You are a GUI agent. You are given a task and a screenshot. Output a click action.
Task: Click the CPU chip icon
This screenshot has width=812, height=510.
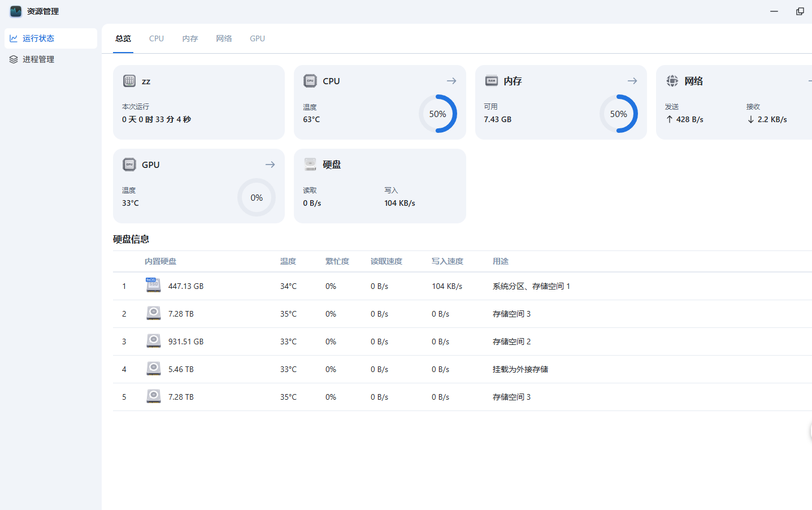click(x=310, y=81)
